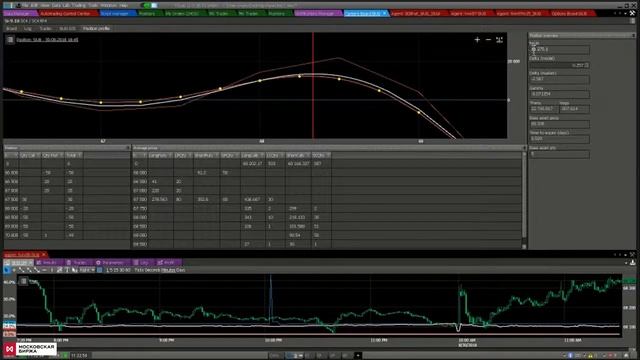This screenshot has height=360, width=640.
Task: Switch to the My Orders tab
Action: [182, 13]
